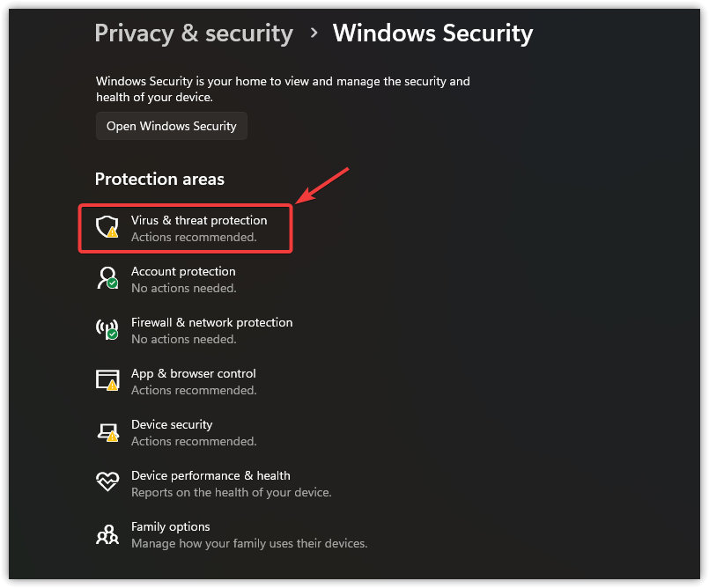Click the Family options icon
This screenshot has width=709, height=588.
pyautogui.click(x=107, y=533)
